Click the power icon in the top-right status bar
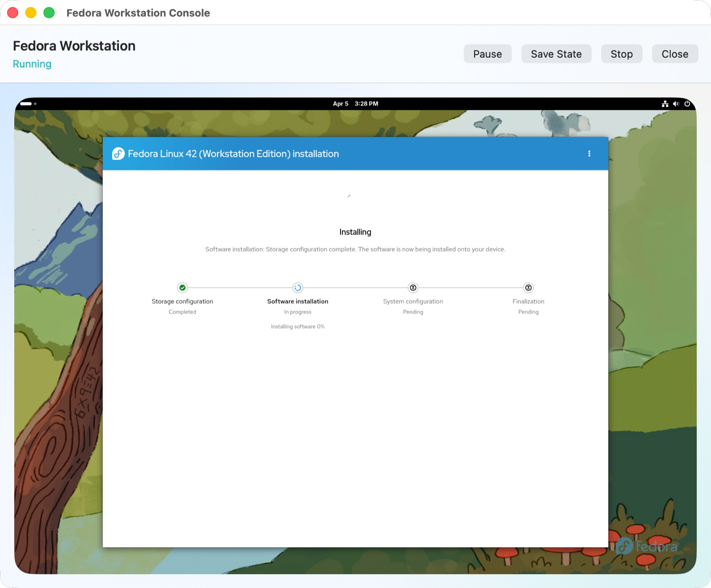The width and height of the screenshot is (711, 588). [687, 103]
